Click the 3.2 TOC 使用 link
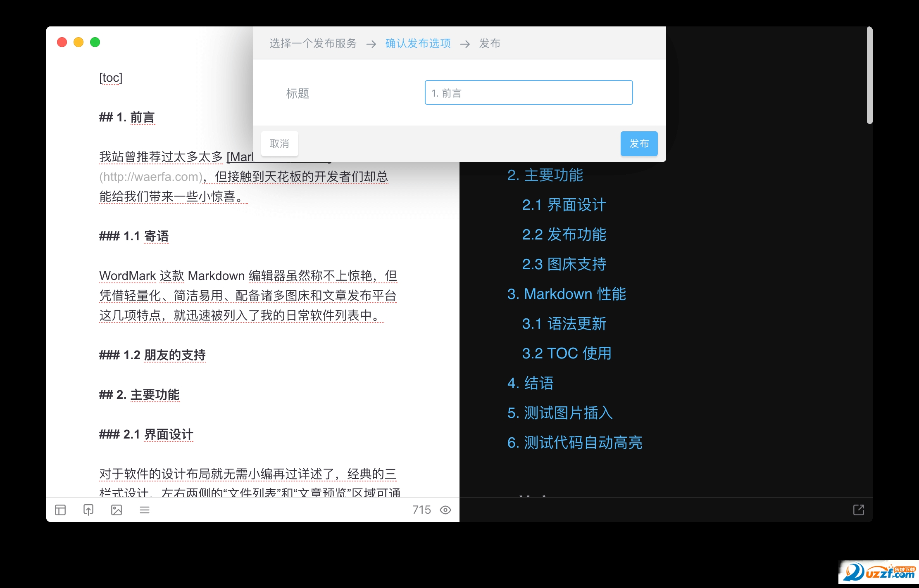 (x=566, y=353)
